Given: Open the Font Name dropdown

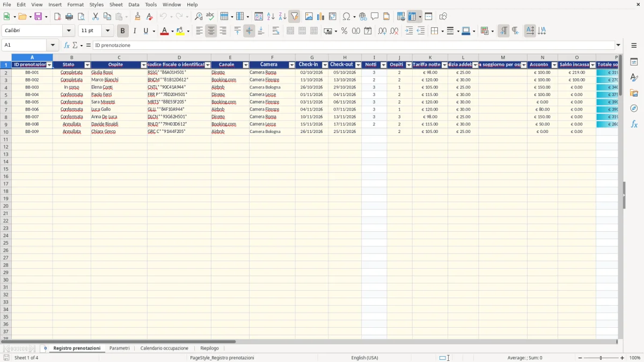Looking at the screenshot, I should tap(69, 31).
